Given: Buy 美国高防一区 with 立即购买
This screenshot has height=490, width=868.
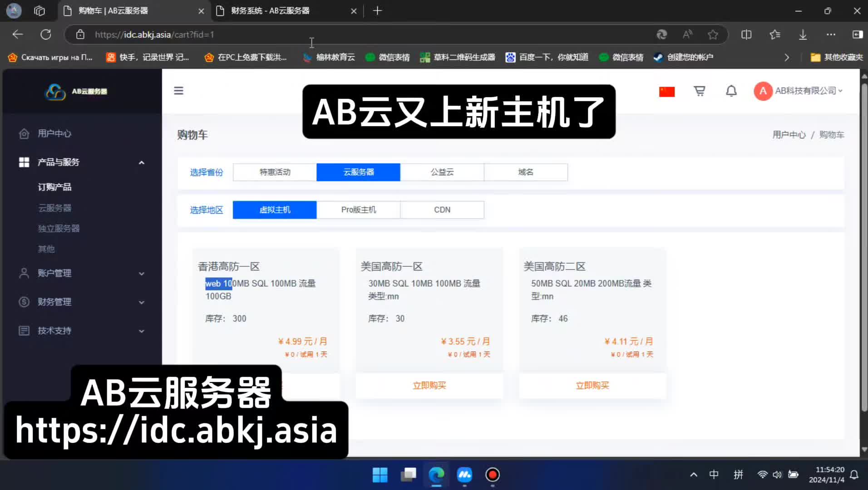Looking at the screenshot, I should [x=429, y=386].
